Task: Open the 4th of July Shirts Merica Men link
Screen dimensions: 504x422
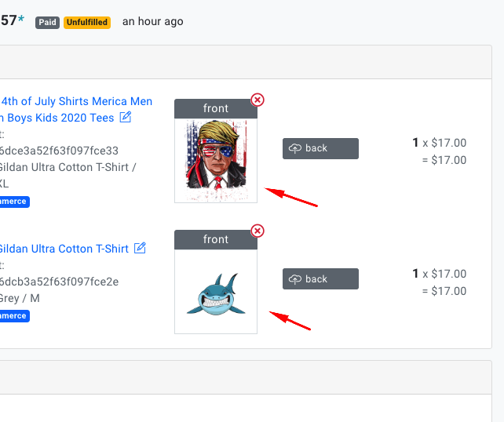Action: 76,109
